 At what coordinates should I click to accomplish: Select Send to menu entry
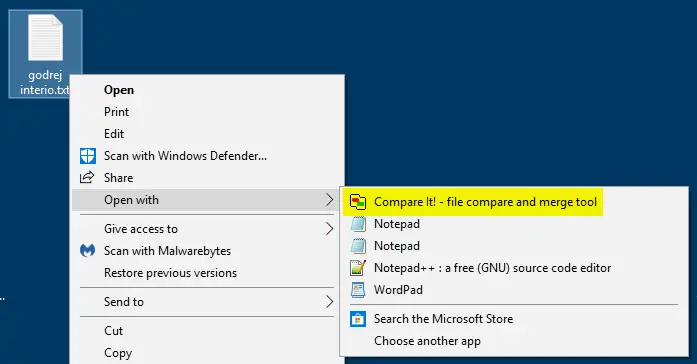207,302
